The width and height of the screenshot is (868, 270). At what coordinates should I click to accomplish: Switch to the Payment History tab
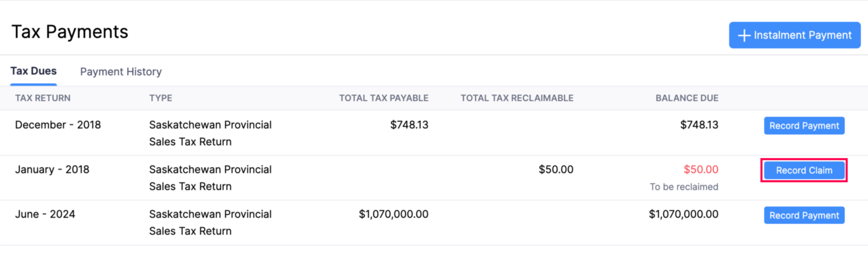[121, 72]
